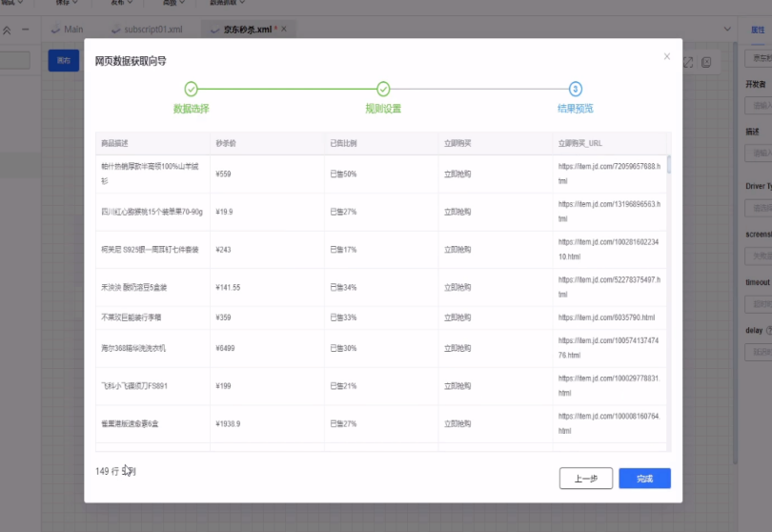
Task: Select the ¥1938.9 price cell
Action: pos(267,424)
